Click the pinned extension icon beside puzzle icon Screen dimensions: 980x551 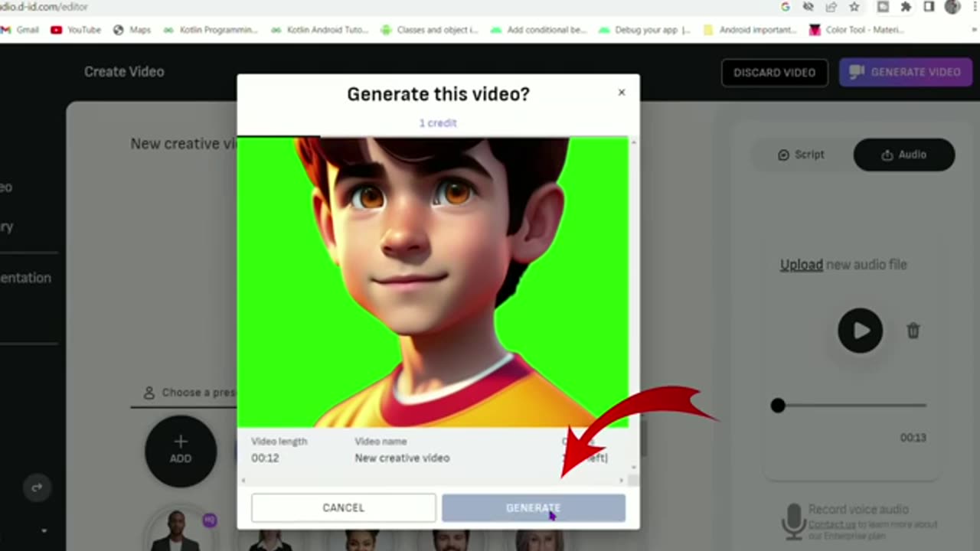point(883,7)
